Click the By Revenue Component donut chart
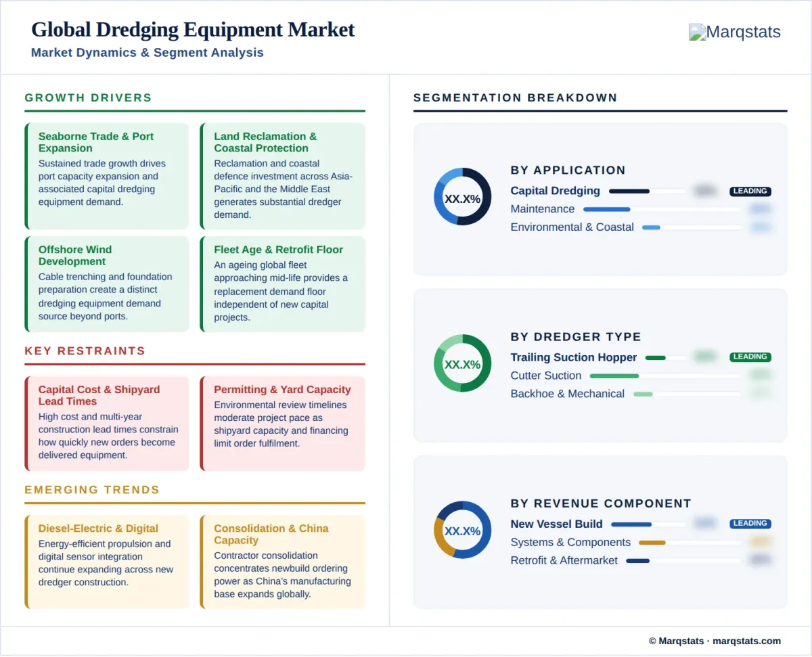This screenshot has height=657, width=812. click(x=463, y=530)
